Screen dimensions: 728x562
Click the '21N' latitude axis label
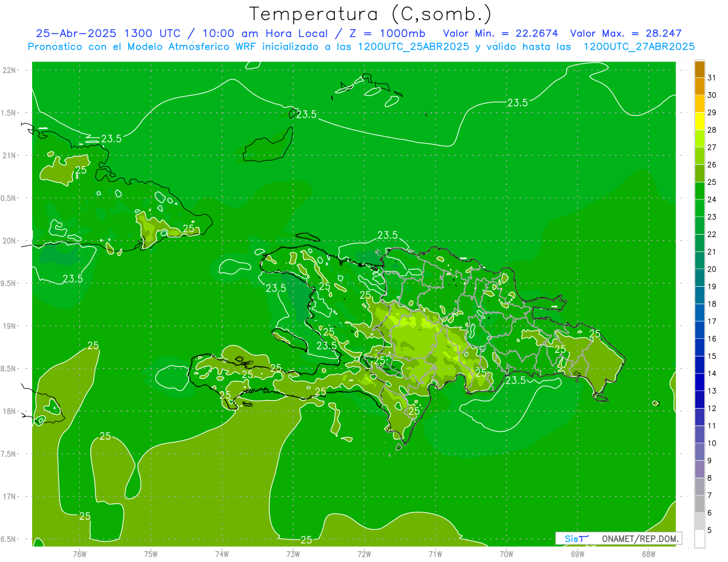pos(8,155)
